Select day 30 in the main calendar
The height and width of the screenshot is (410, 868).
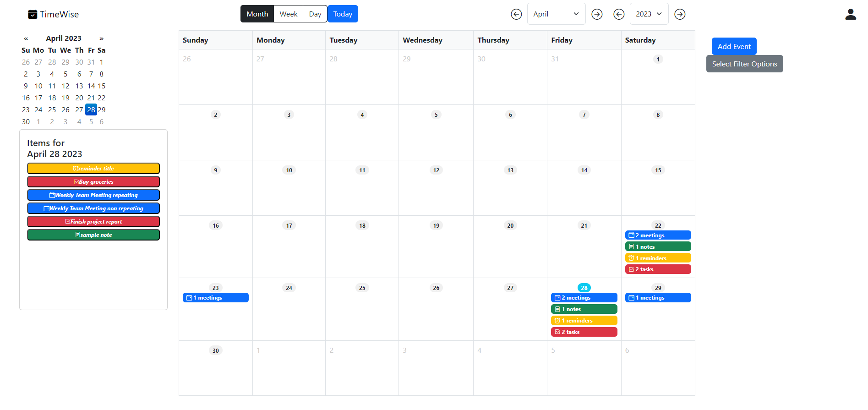(216, 350)
